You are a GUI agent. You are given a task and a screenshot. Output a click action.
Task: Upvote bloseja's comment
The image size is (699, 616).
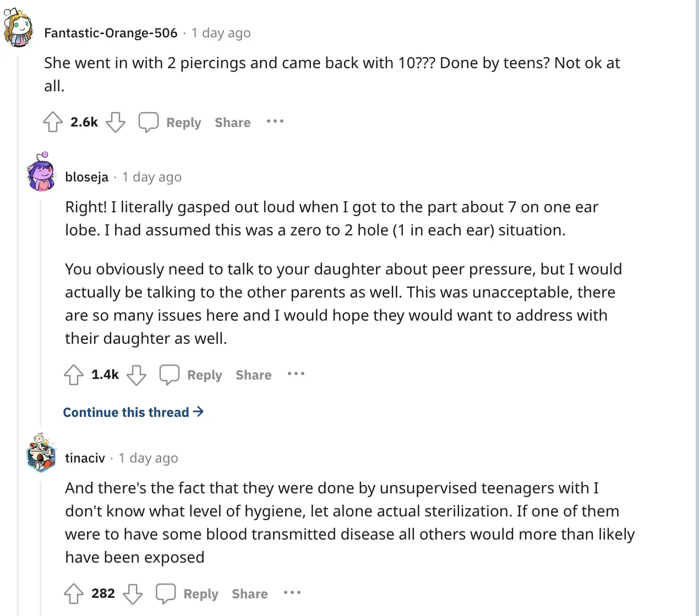[x=74, y=375]
